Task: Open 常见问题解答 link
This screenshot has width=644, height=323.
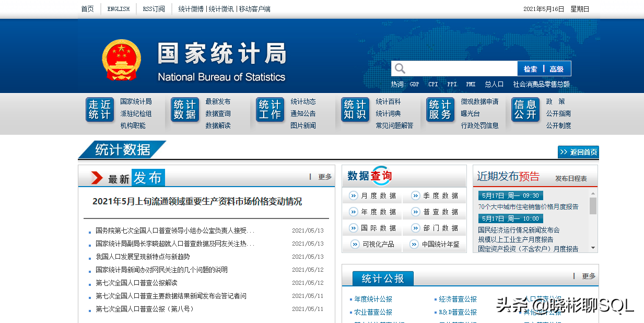Action: click(x=394, y=125)
